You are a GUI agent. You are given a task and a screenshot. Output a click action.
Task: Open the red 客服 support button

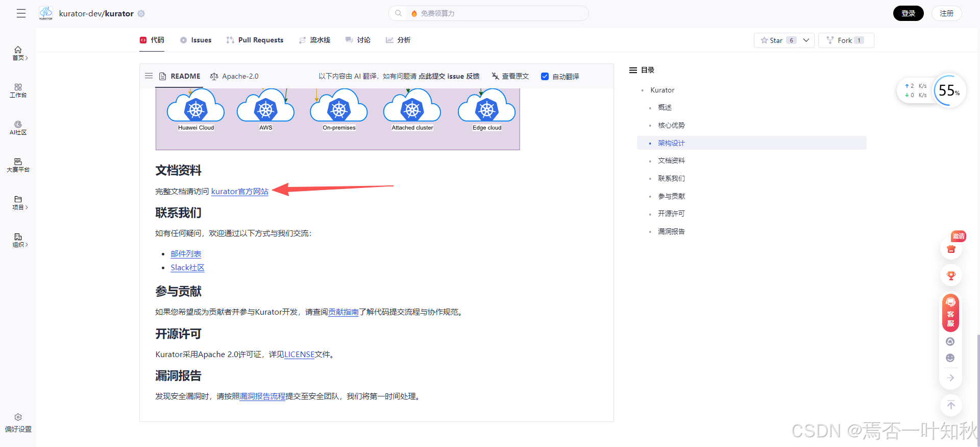pos(950,313)
